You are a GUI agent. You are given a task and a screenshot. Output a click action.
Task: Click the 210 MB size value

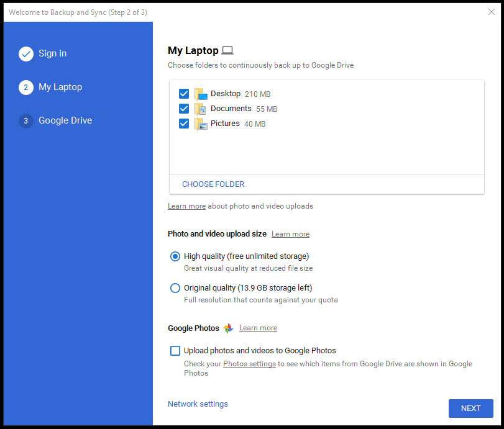coord(257,94)
